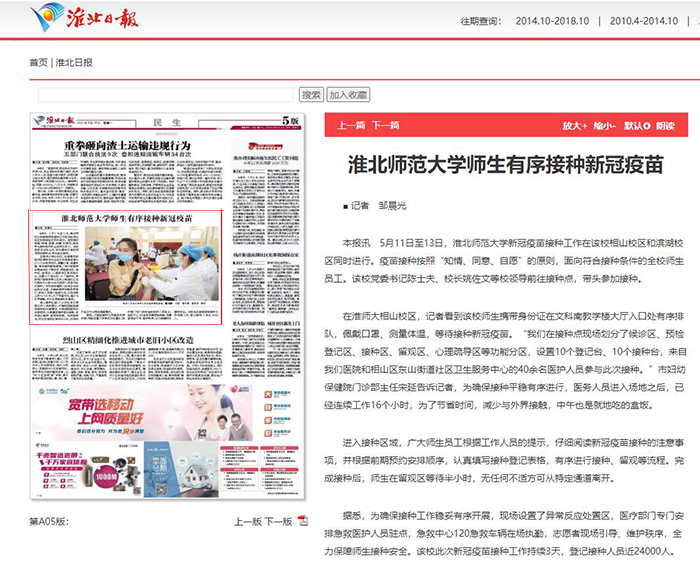700x567 pixels.
Task: Go to next page 下一版
Action: [x=280, y=521]
